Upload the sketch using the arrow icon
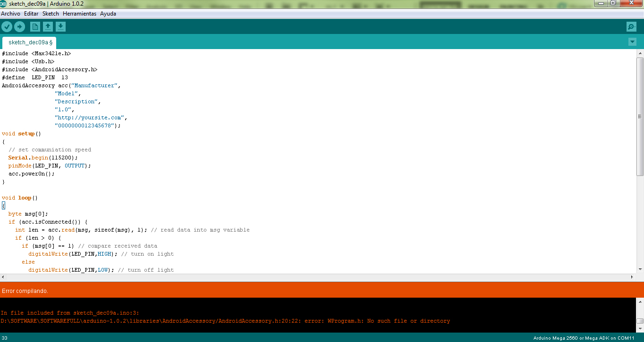 [19, 26]
